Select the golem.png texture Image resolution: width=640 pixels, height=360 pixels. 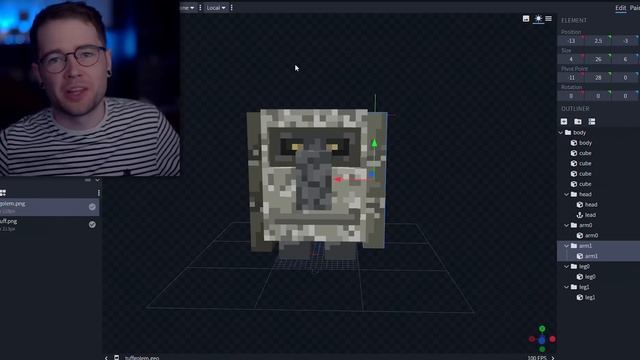[x=49, y=207]
